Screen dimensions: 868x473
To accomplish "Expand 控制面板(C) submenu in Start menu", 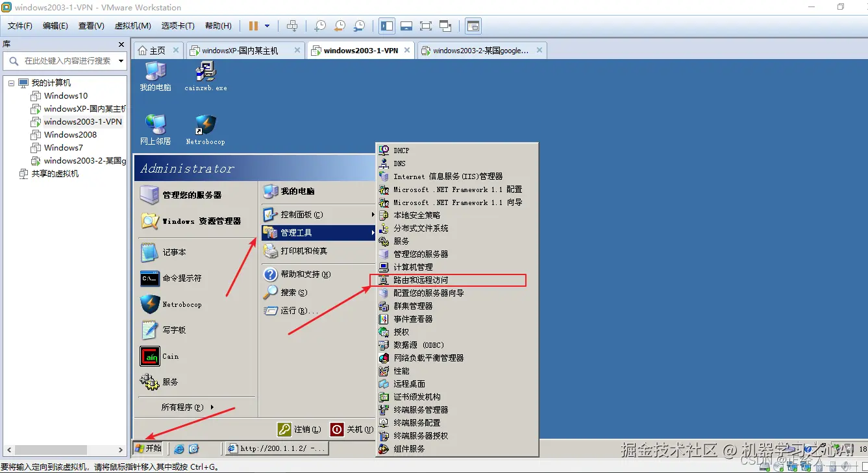I will [x=318, y=214].
